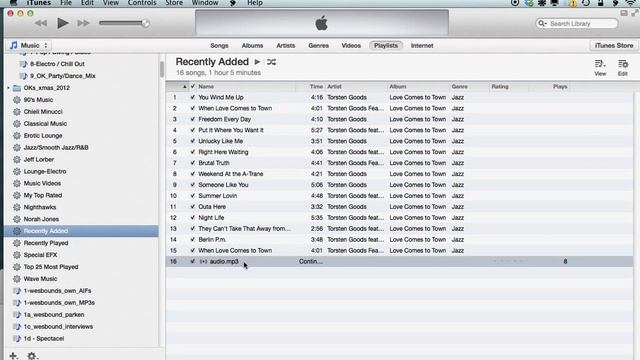
Task: Select the Recently Played playlist
Action: coord(46,243)
